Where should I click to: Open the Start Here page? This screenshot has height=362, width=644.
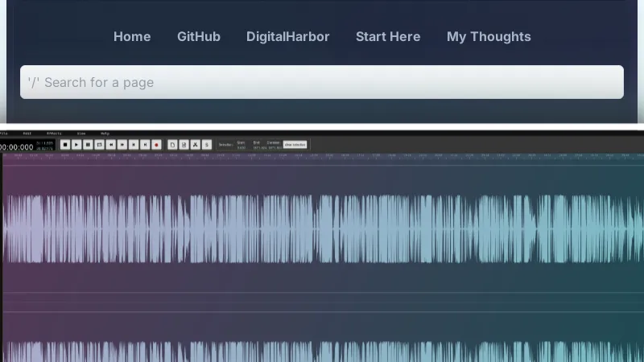(388, 36)
